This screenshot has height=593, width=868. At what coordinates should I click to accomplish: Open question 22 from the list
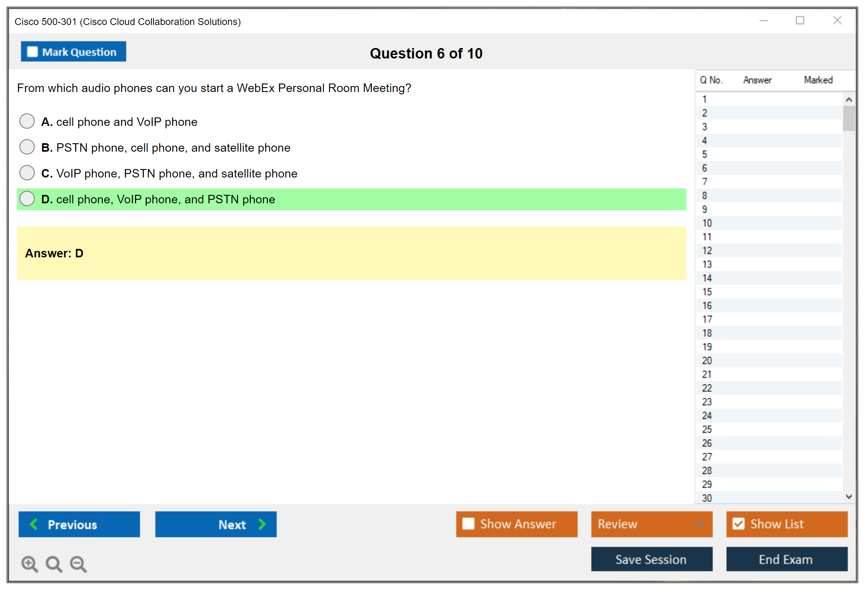707,388
